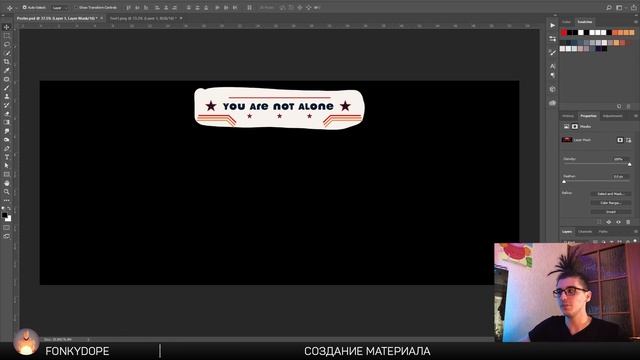The height and width of the screenshot is (360, 640).
Task: Select the Rectangular Marquee tool
Action: pos(7,36)
